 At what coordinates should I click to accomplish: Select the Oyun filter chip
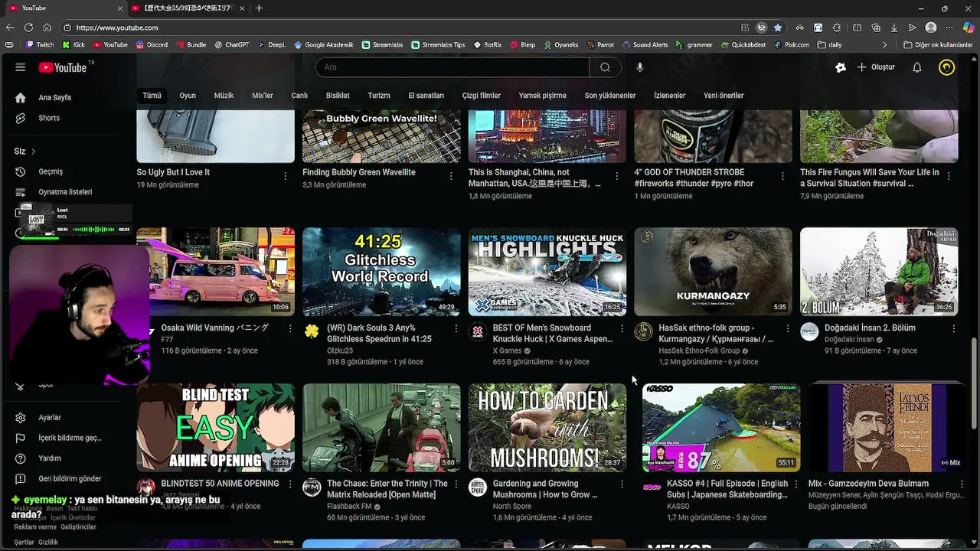[x=188, y=96]
